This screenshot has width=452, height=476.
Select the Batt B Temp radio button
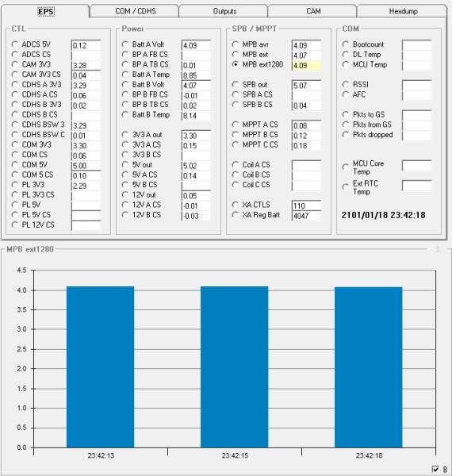[x=125, y=114]
